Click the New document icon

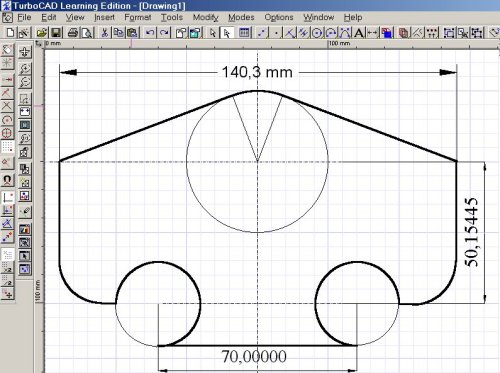(10, 32)
